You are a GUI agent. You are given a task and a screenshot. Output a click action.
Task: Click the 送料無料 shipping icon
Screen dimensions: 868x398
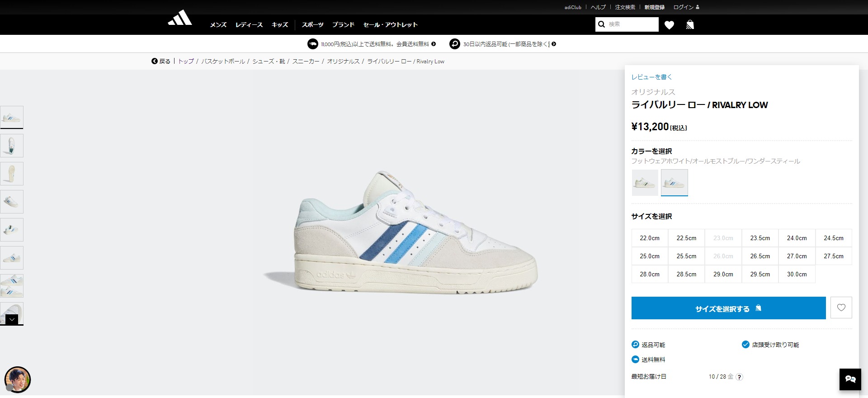635,360
